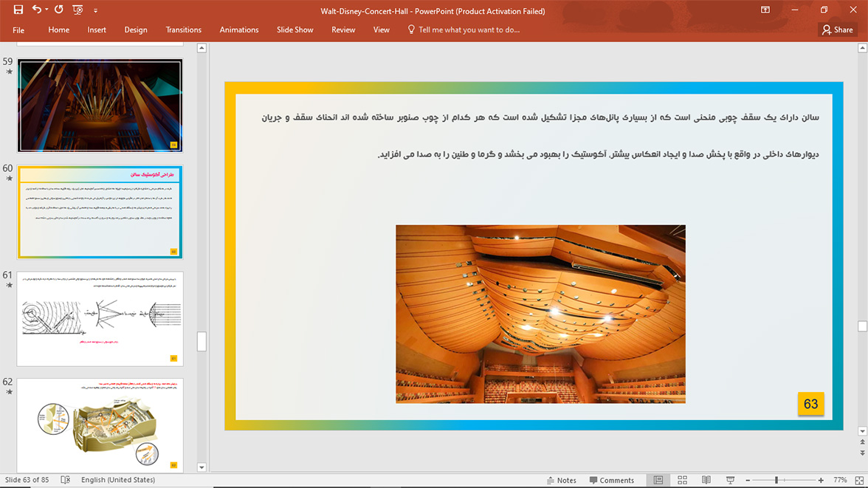Click the animation star under slide 62

point(9,391)
